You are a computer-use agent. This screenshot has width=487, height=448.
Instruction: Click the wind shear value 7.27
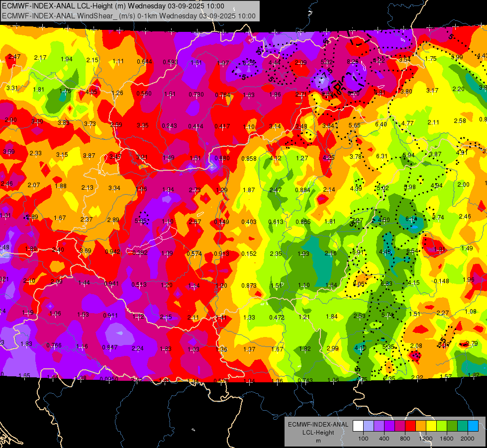pos(357,220)
